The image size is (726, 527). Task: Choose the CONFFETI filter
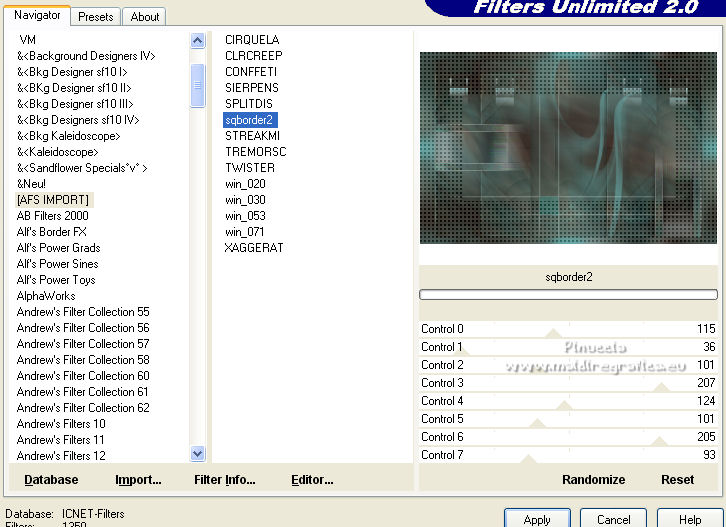[x=250, y=72]
